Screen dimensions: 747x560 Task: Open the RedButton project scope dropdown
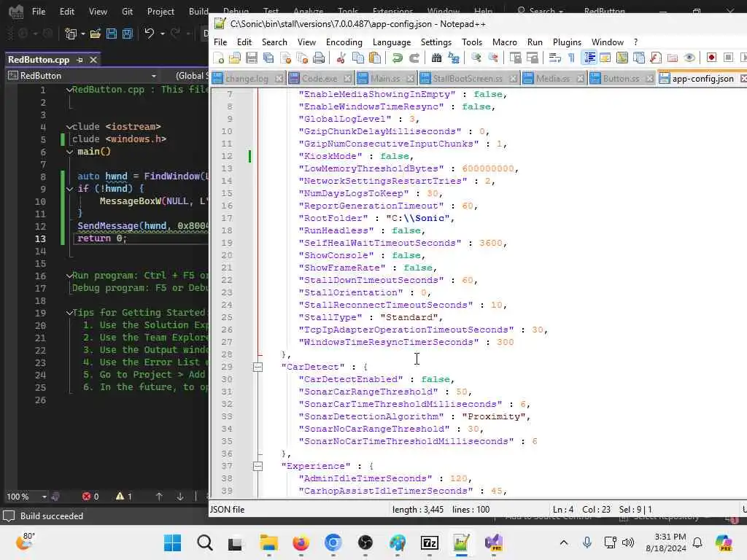pyautogui.click(x=153, y=76)
